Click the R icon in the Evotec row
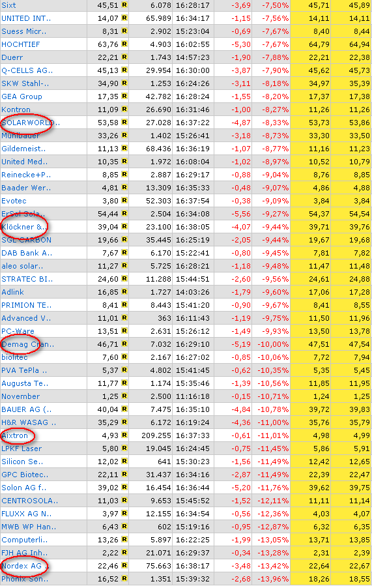 tap(124, 201)
